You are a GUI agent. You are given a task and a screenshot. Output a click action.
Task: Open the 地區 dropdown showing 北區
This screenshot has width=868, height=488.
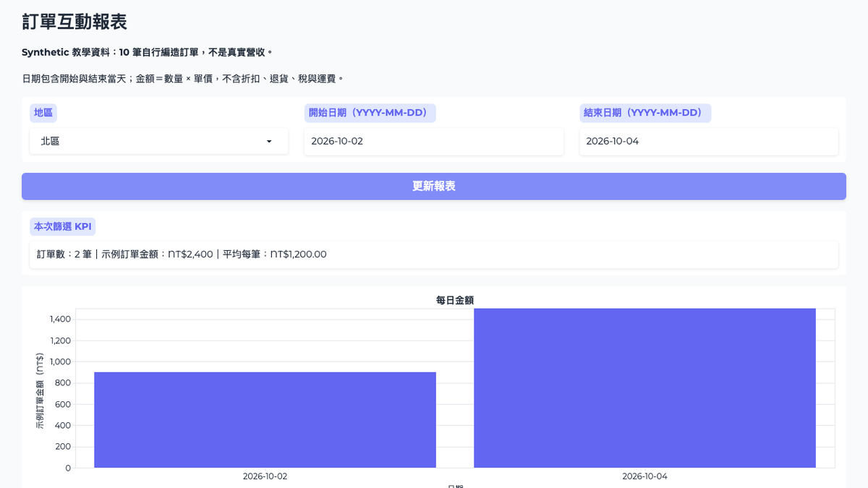pos(159,142)
